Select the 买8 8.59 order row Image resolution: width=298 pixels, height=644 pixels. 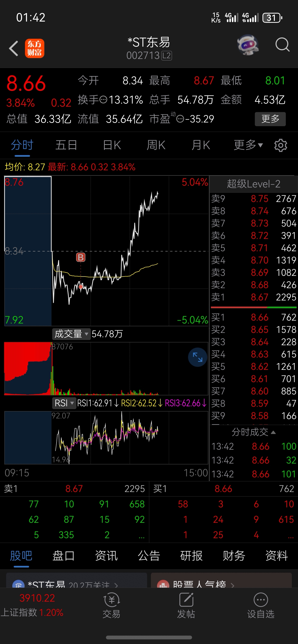pyautogui.click(x=254, y=403)
